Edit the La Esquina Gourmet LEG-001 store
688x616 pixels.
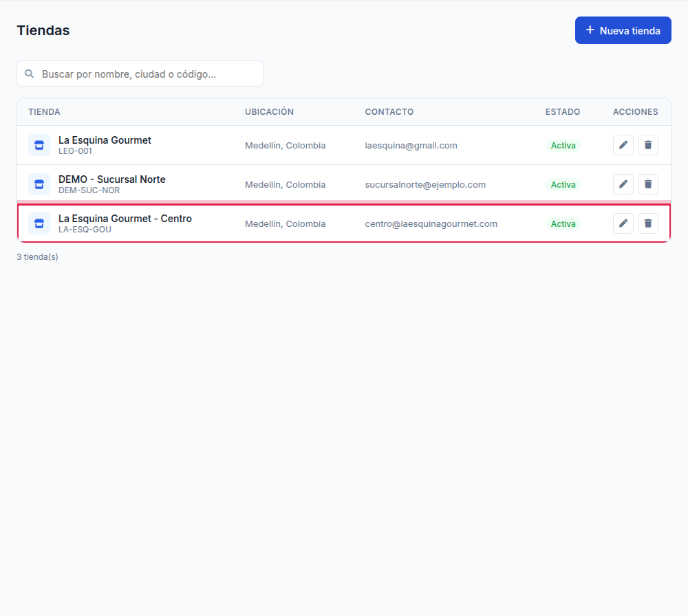[623, 145]
